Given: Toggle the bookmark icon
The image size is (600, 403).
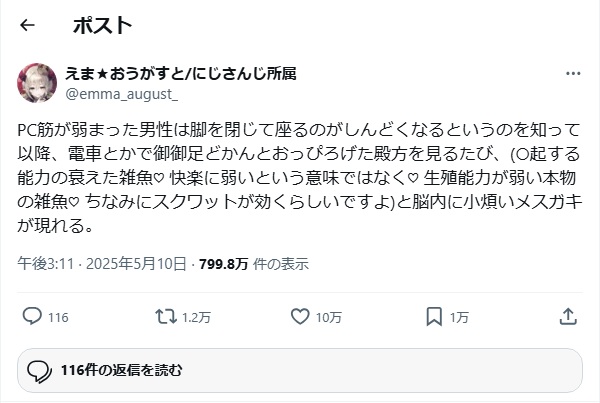Looking at the screenshot, I should pyautogui.click(x=434, y=317).
